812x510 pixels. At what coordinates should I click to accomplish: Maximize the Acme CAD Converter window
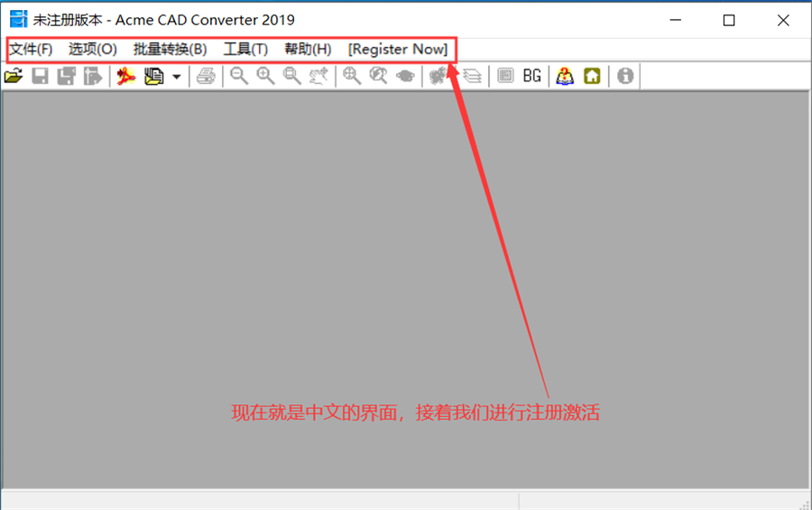coord(729,20)
